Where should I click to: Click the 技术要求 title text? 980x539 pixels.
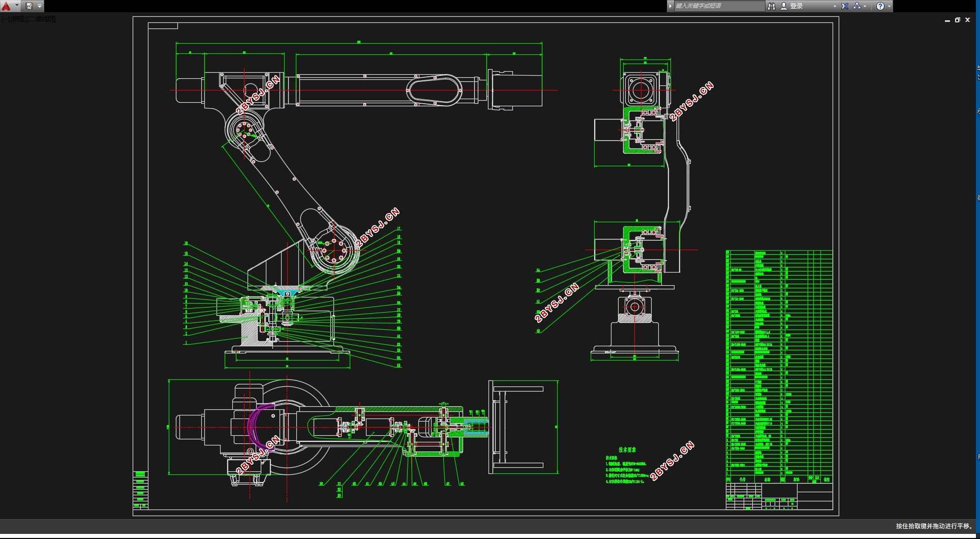coord(627,450)
